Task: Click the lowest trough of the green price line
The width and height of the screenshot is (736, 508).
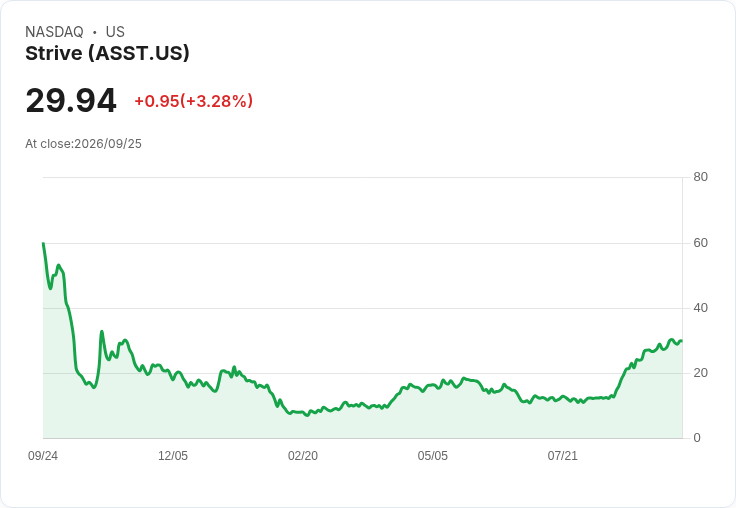Action: 307,415
